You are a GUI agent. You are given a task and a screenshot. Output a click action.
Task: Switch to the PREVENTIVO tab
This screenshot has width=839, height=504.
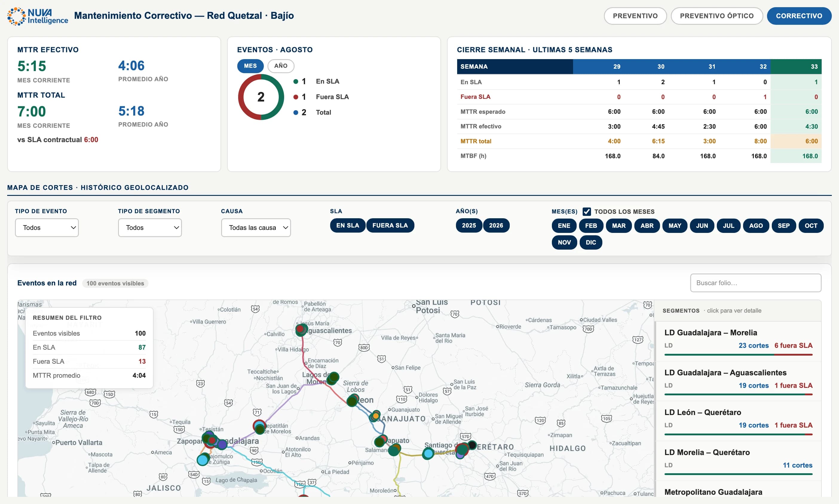[635, 16]
